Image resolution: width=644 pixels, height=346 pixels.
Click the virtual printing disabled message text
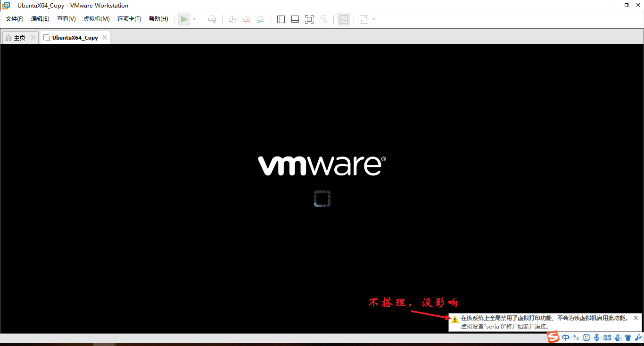[x=545, y=318]
